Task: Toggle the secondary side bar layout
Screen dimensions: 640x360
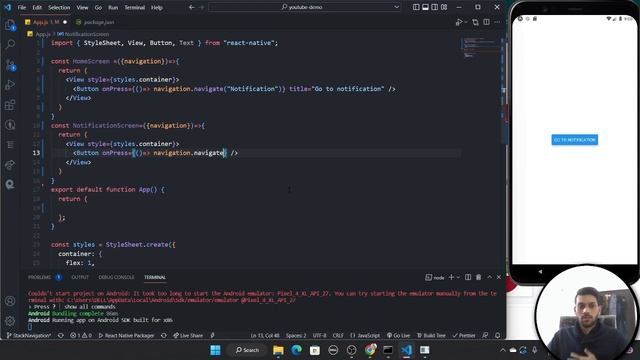Action: (435, 7)
